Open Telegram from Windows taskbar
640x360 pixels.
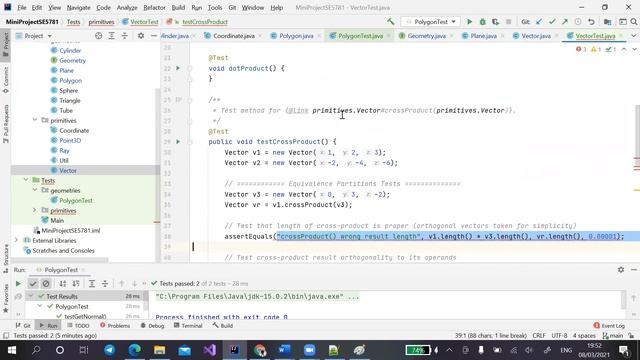click(109, 350)
